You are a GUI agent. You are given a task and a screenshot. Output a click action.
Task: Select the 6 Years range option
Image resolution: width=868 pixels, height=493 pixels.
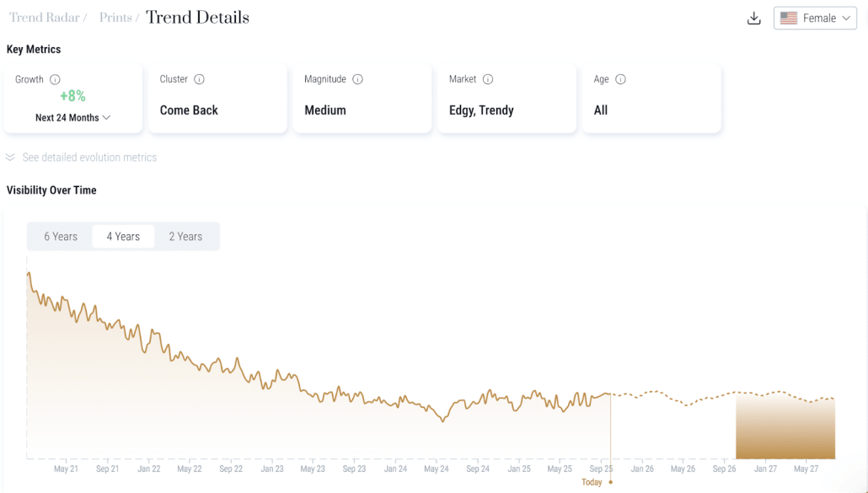[x=61, y=236]
